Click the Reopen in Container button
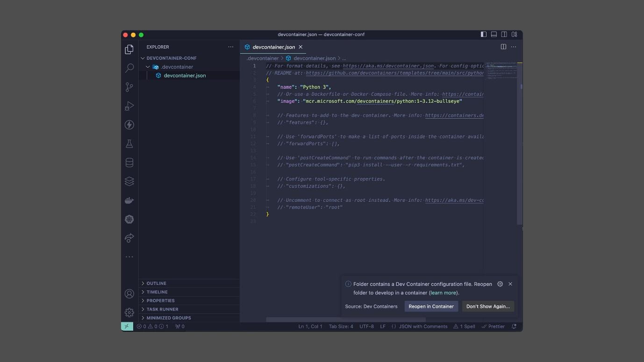 [x=431, y=306]
